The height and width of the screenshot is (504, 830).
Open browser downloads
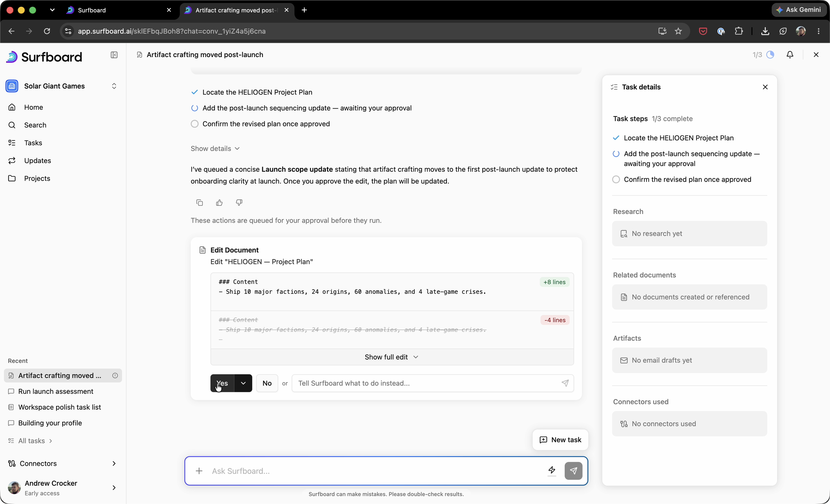pos(765,31)
